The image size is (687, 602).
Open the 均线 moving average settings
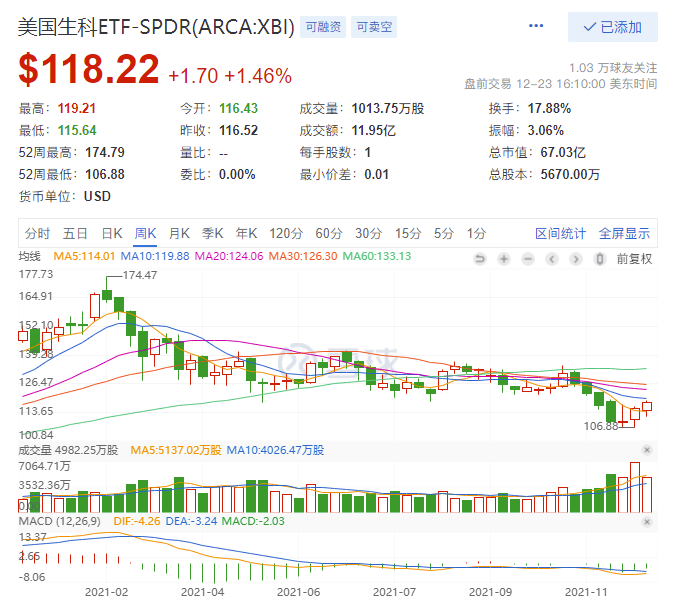[x=30, y=257]
